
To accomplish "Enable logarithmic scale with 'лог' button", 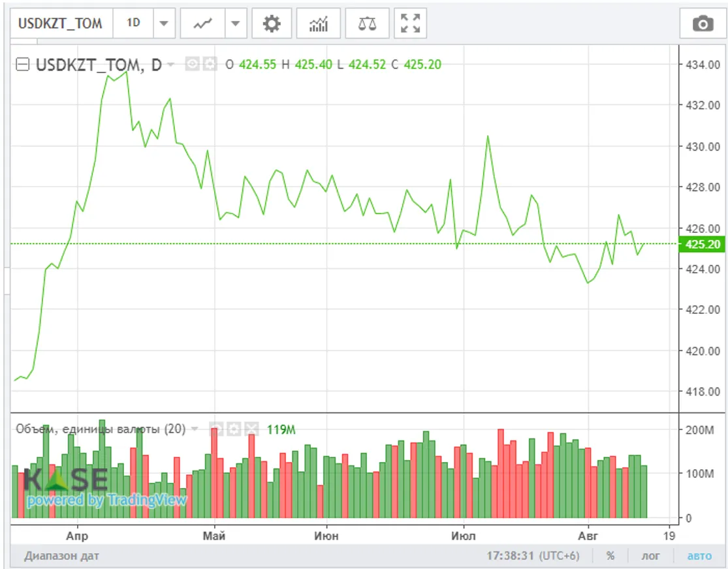I will pos(650,556).
